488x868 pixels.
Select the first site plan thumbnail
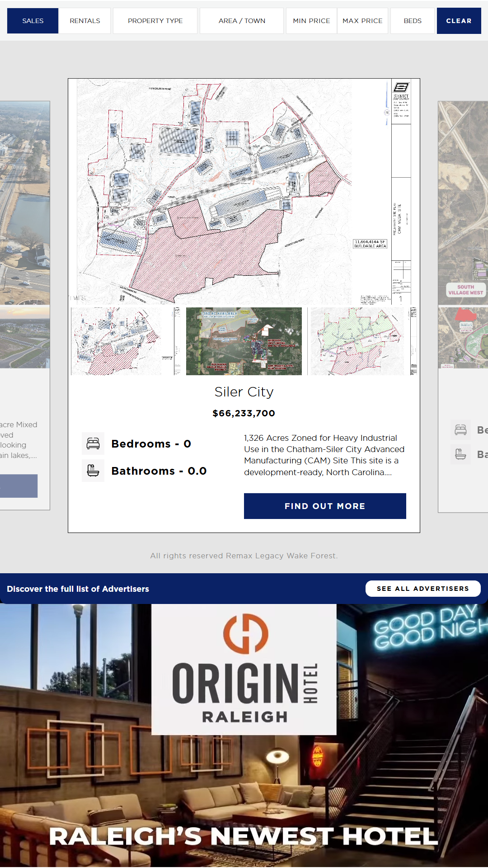(126, 341)
